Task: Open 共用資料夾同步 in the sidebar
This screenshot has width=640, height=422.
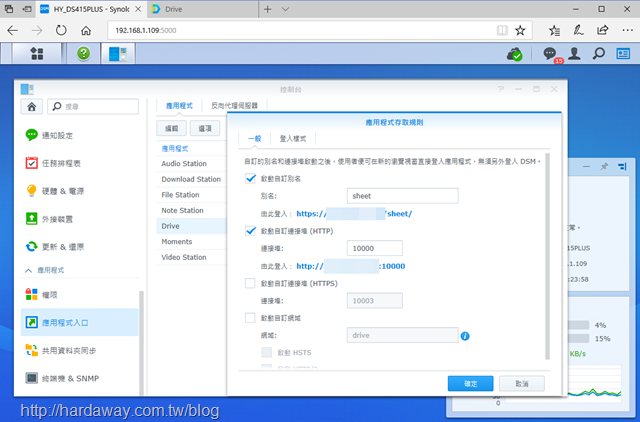Action: tap(80, 350)
